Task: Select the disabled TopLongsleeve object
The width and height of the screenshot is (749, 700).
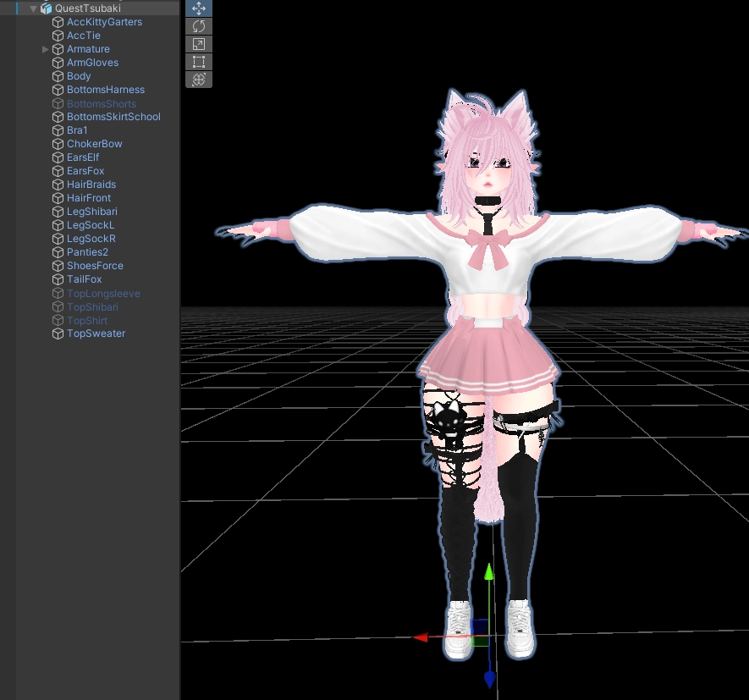Action: [103, 294]
